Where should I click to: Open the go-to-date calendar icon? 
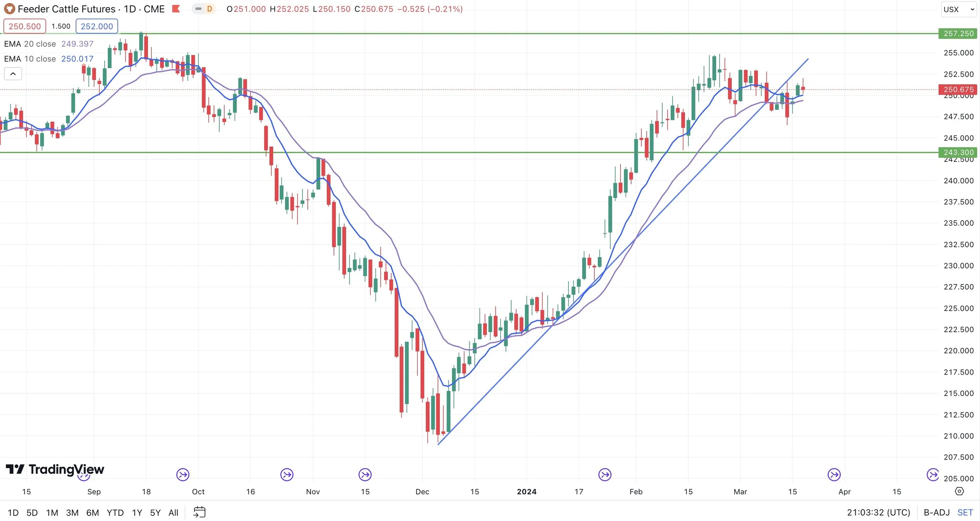(x=200, y=512)
